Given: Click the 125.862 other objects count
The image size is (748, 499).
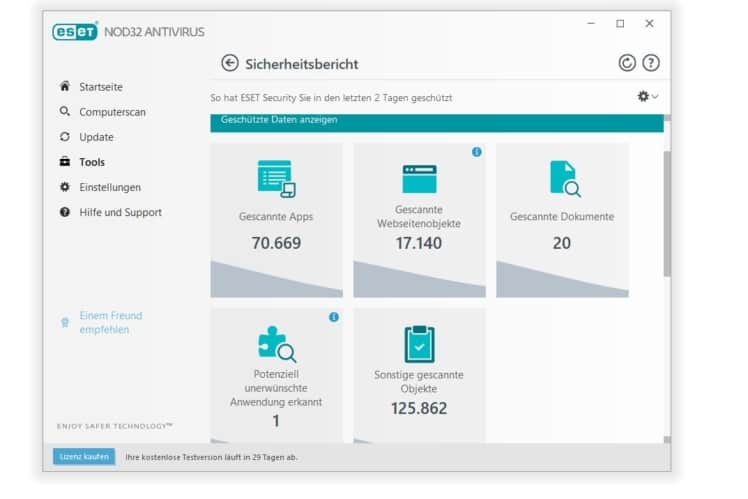Looking at the screenshot, I should point(419,408).
